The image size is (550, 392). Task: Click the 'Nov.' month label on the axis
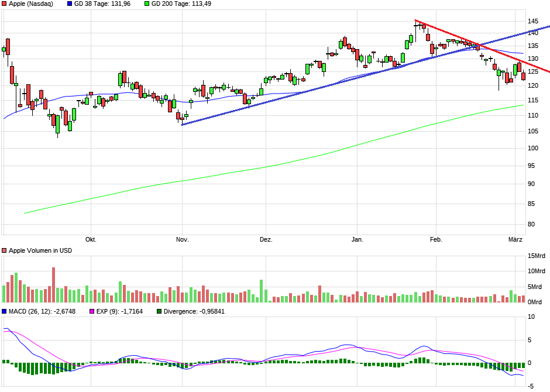pos(183,239)
